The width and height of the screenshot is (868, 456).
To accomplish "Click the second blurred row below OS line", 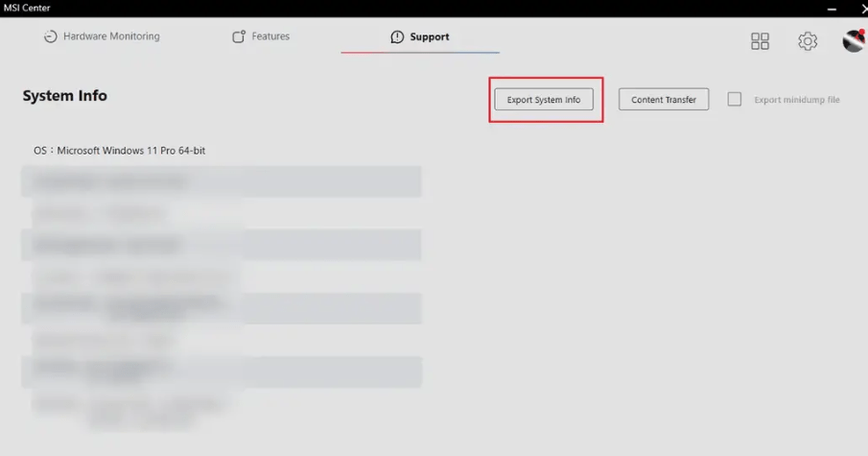I will [134, 213].
